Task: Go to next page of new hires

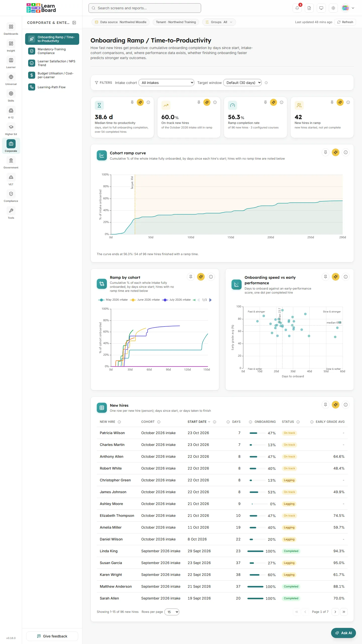Action: tap(335, 612)
